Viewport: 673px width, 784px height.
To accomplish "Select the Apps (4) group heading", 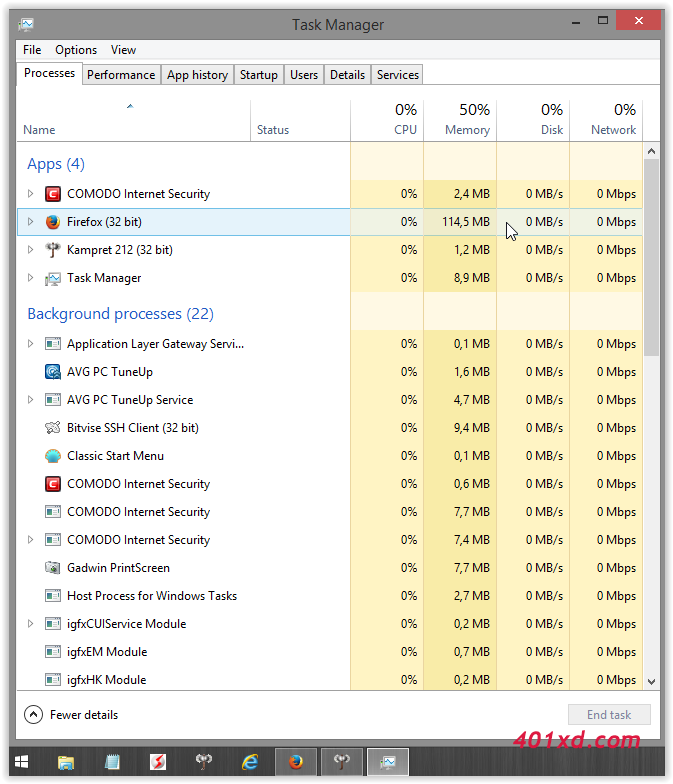I will click(56, 164).
